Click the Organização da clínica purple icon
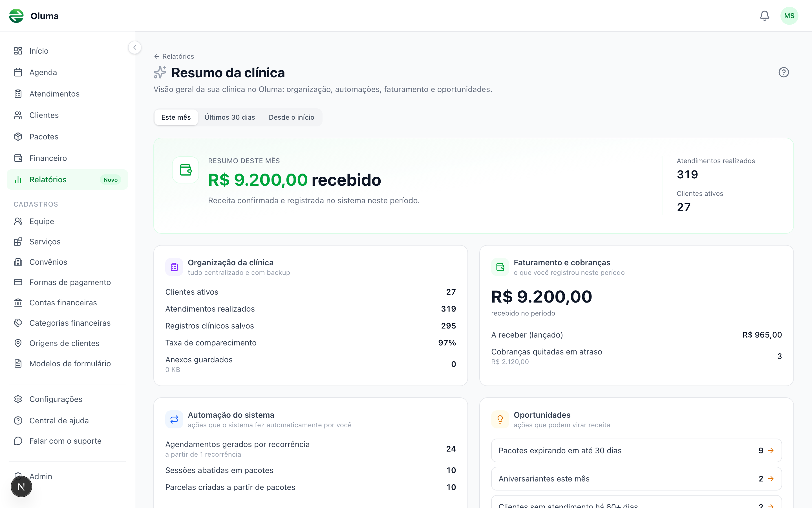The height and width of the screenshot is (508, 812). [x=174, y=267]
